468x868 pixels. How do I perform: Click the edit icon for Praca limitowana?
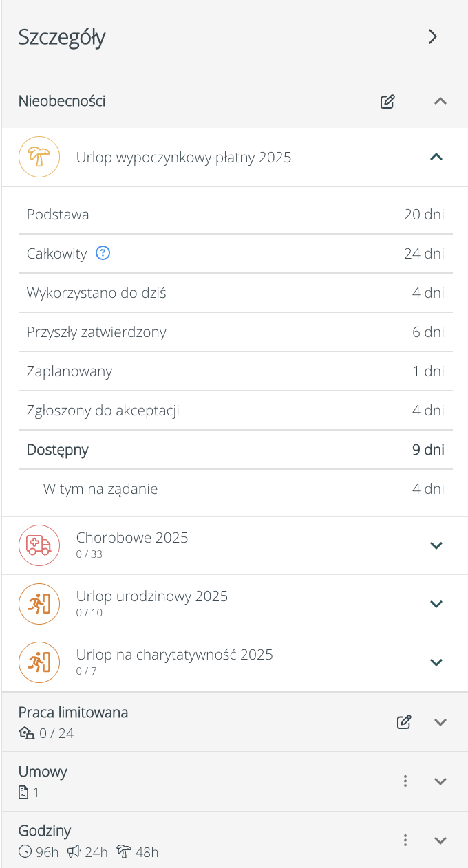tap(405, 722)
